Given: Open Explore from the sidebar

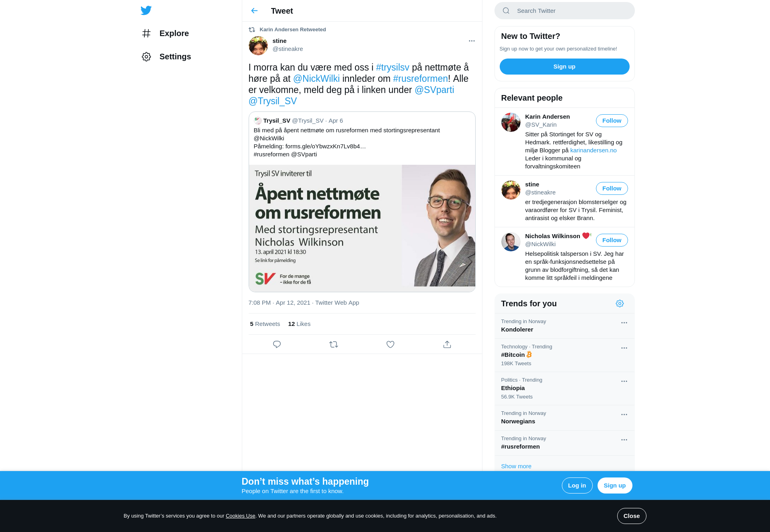Looking at the screenshot, I should [165, 33].
